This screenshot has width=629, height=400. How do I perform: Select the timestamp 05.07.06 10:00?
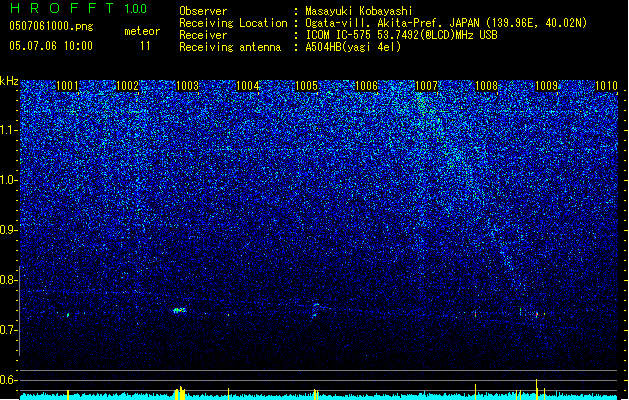(51, 45)
